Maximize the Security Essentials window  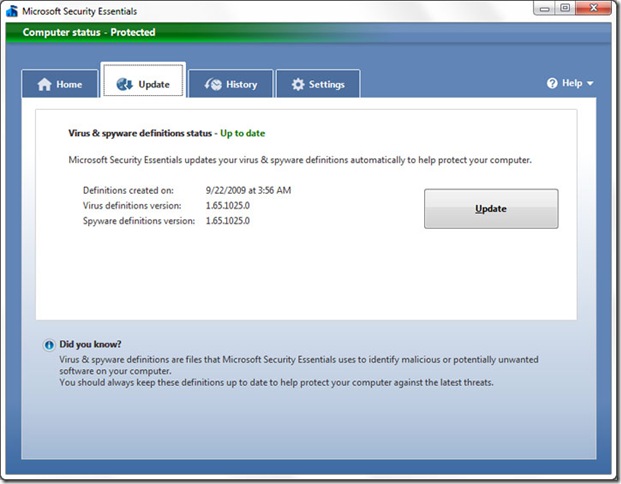click(x=565, y=9)
